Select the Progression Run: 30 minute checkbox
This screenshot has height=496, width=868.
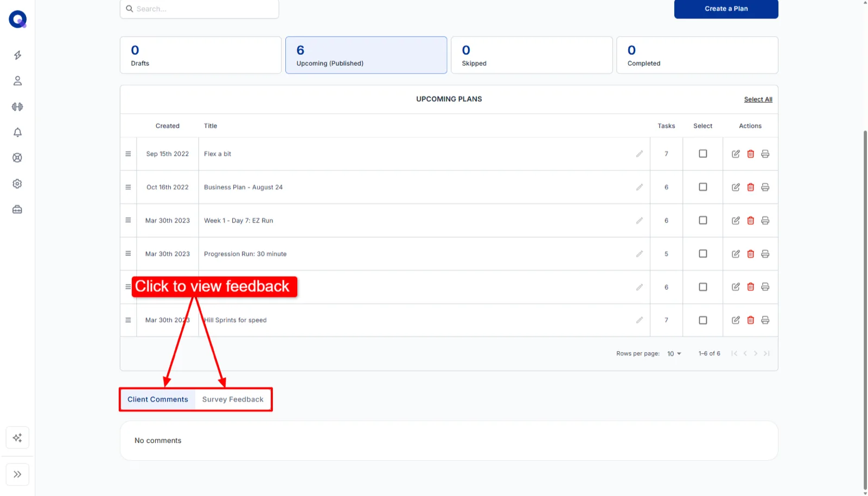click(703, 253)
